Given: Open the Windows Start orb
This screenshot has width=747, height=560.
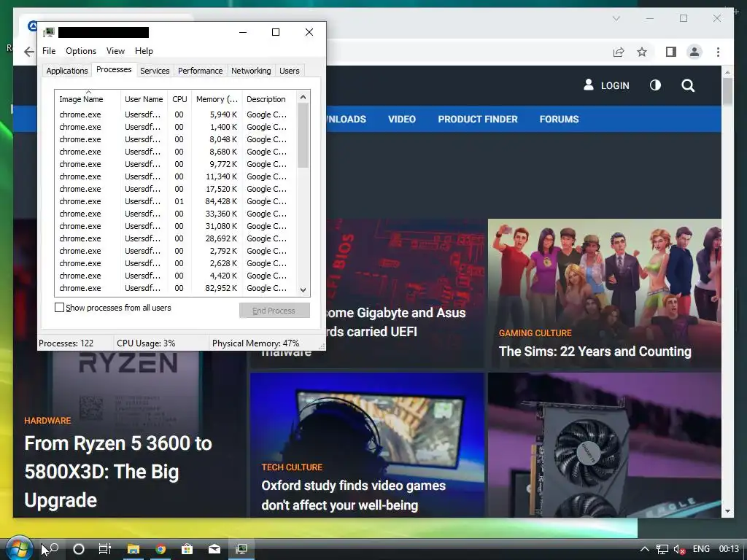Looking at the screenshot, I should 19,548.
